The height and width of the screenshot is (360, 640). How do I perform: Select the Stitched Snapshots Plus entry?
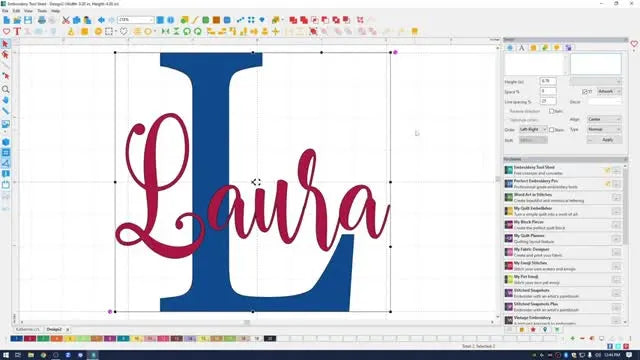click(x=563, y=307)
